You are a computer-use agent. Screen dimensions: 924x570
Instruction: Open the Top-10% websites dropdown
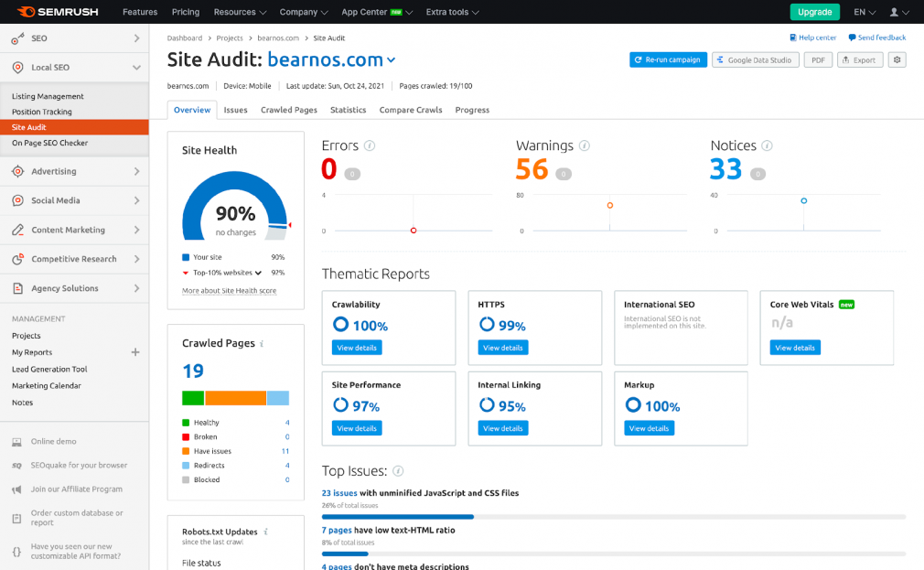click(258, 273)
